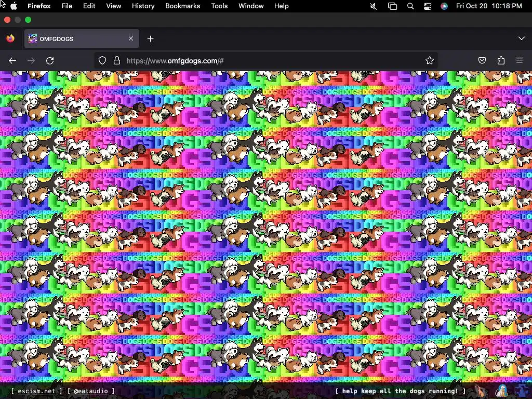This screenshot has width=532, height=399.
Task: Open the Window menu
Action: pyautogui.click(x=251, y=6)
